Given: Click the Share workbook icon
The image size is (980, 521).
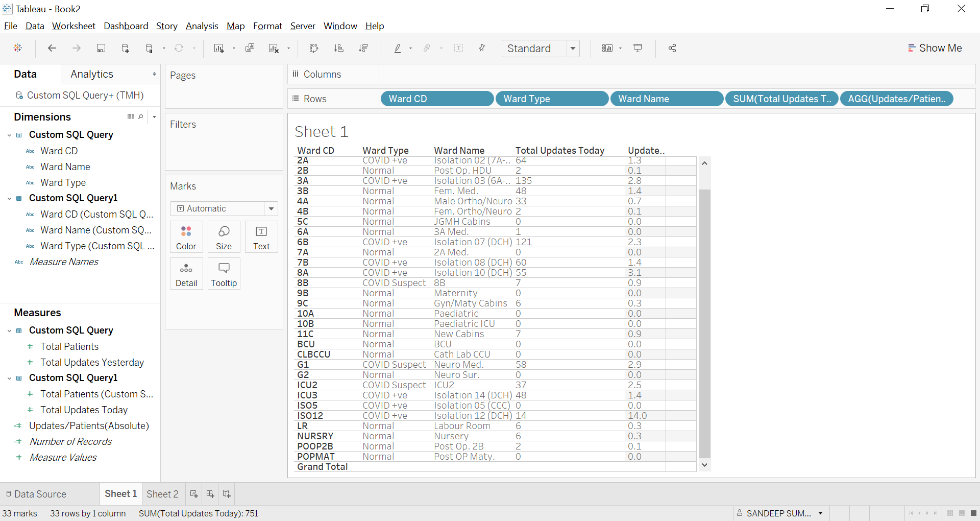Looking at the screenshot, I should pyautogui.click(x=672, y=48).
